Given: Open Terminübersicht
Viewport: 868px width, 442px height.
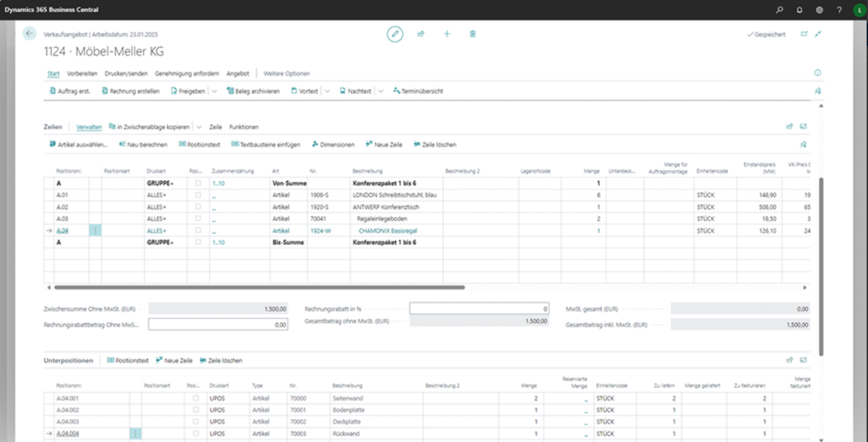Looking at the screenshot, I should point(418,91).
